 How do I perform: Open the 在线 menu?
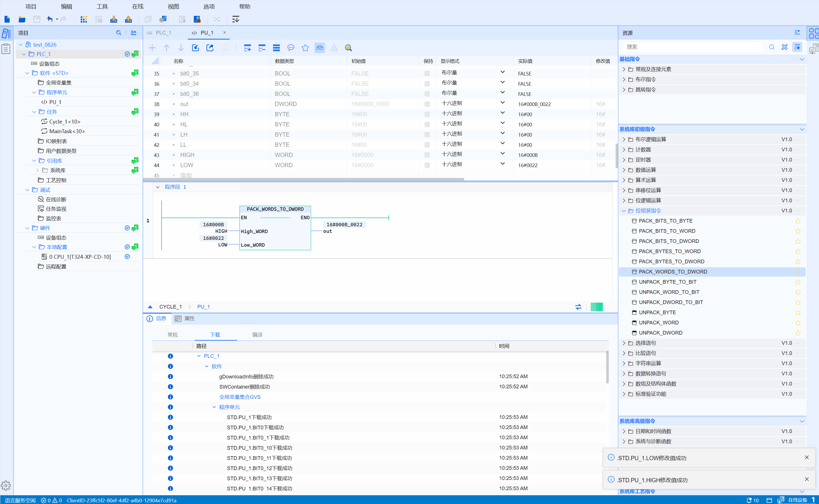[x=137, y=6]
